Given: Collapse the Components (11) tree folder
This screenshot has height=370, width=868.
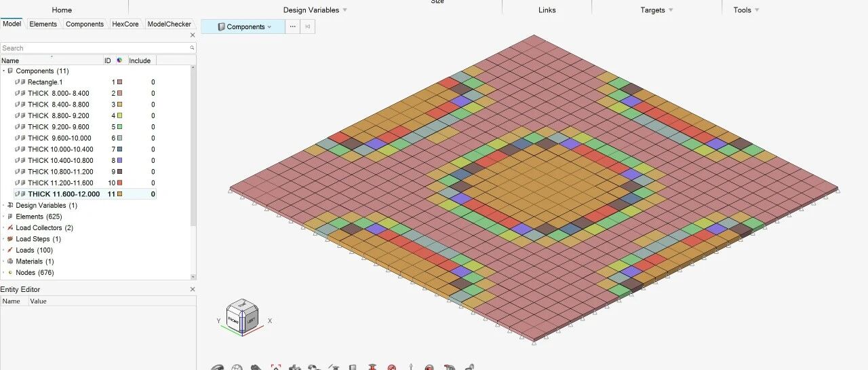Looking at the screenshot, I should [3, 71].
